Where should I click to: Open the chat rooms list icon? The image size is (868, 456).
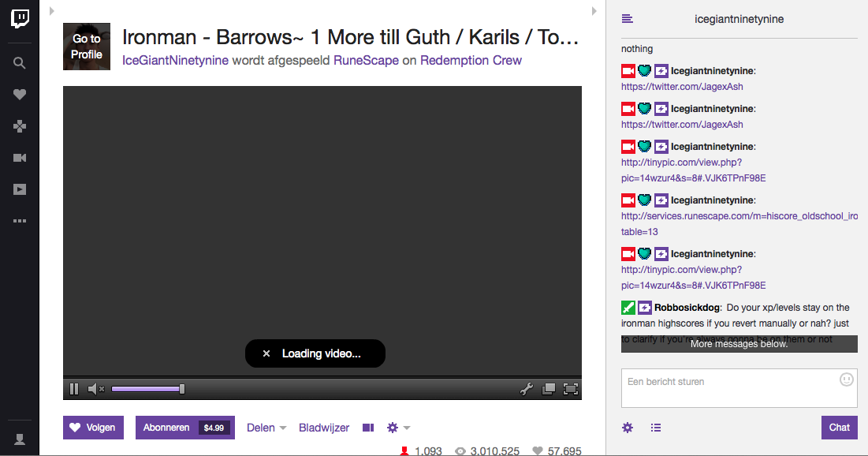628,19
